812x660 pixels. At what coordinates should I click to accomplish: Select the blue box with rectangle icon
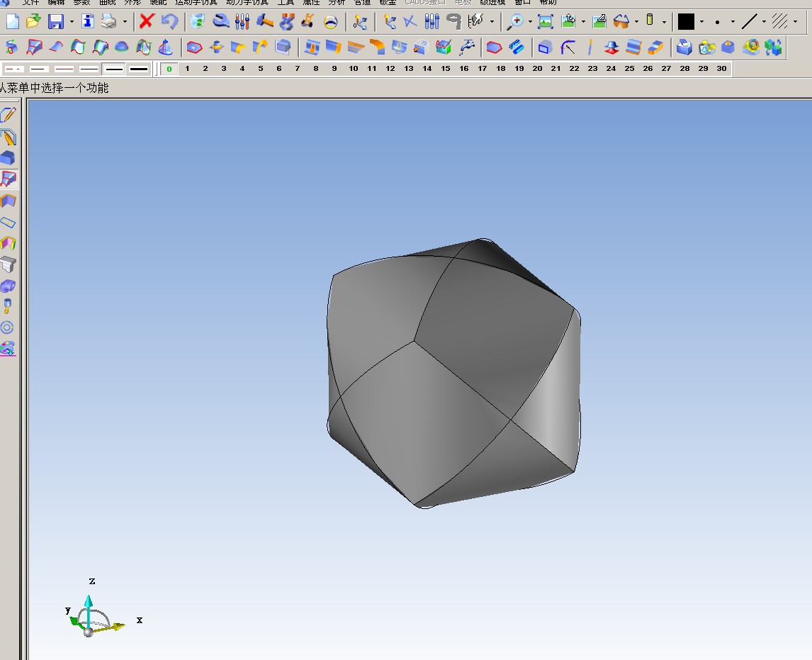click(x=544, y=47)
